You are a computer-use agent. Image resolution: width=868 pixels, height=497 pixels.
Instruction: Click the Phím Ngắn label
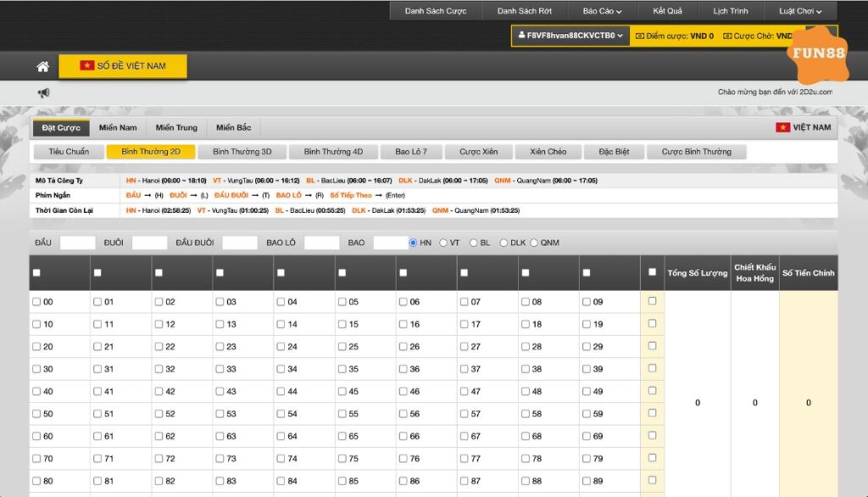click(x=53, y=196)
